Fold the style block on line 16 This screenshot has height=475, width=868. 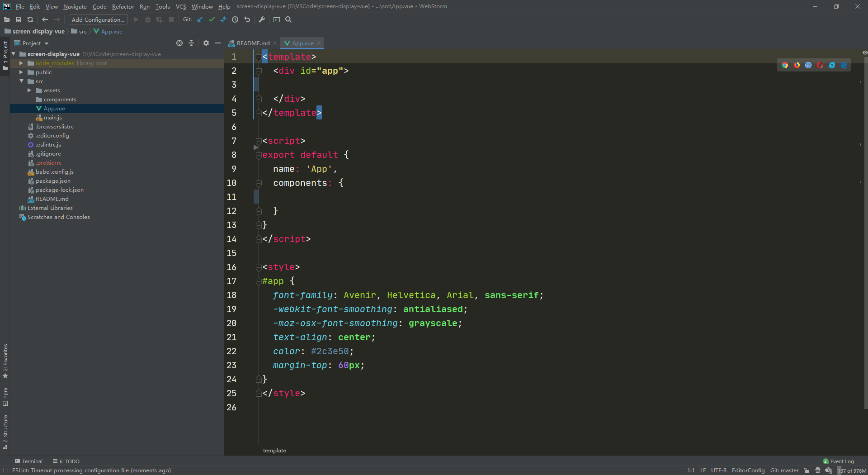[x=258, y=267]
